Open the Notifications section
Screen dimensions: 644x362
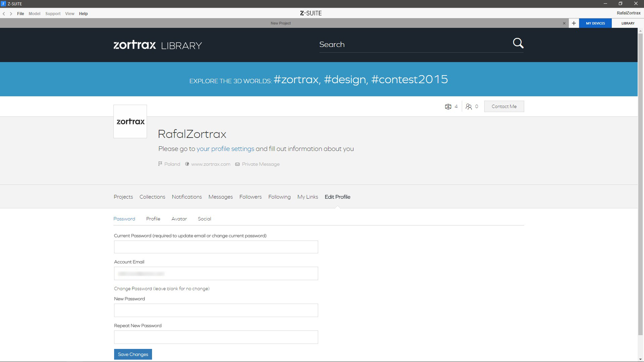(x=187, y=197)
